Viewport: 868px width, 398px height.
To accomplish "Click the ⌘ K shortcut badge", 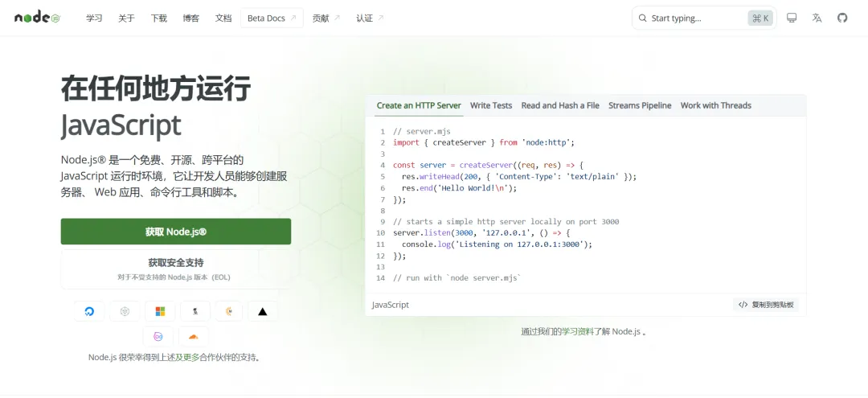I will point(760,18).
